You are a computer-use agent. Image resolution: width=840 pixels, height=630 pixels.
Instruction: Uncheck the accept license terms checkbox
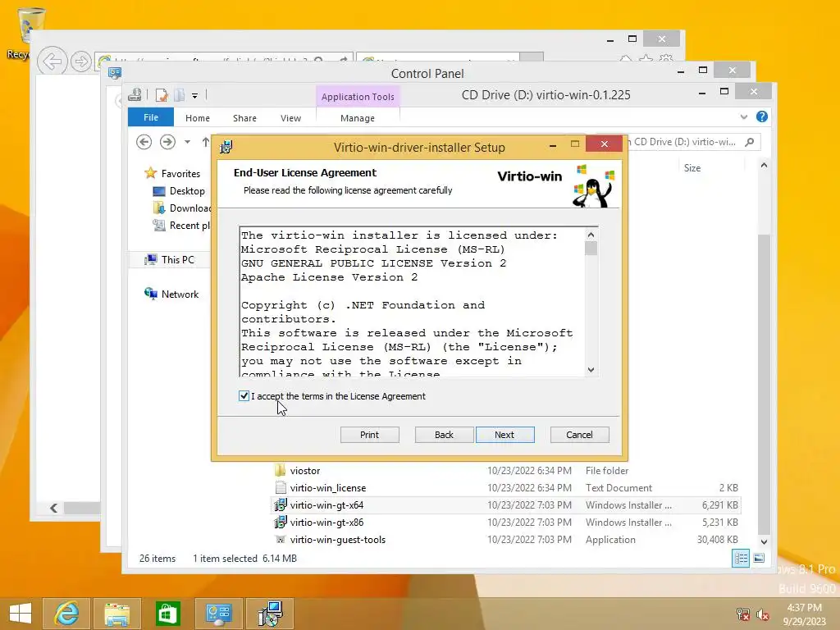pos(244,396)
